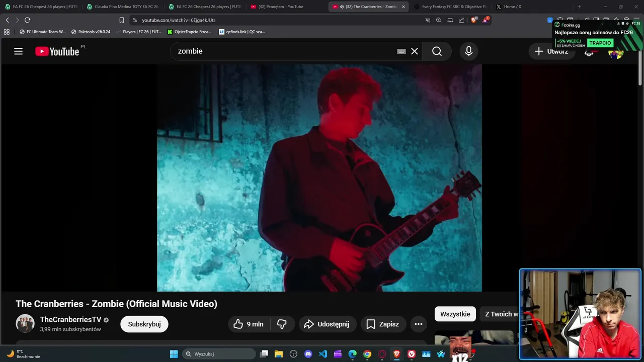
Task: Close The Cranberries Zombie tab
Action: click(403, 7)
